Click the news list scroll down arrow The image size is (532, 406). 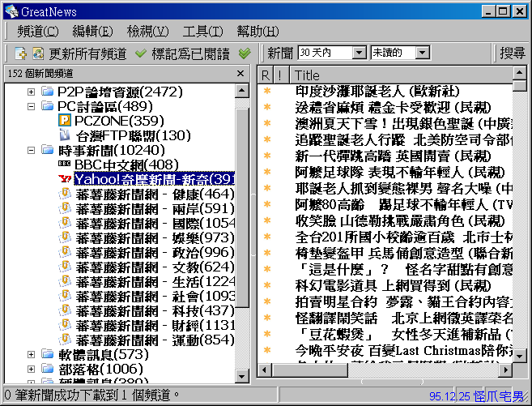[x=519, y=356]
